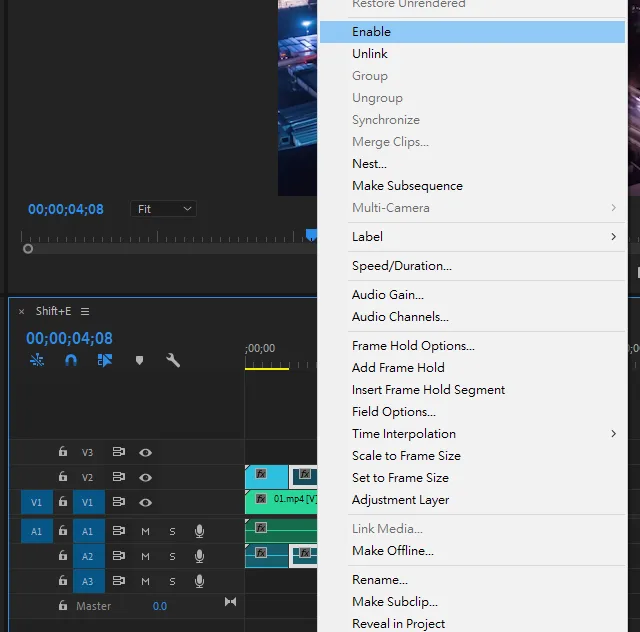
Task: Choose Nest... in context menu
Action: (x=472, y=164)
